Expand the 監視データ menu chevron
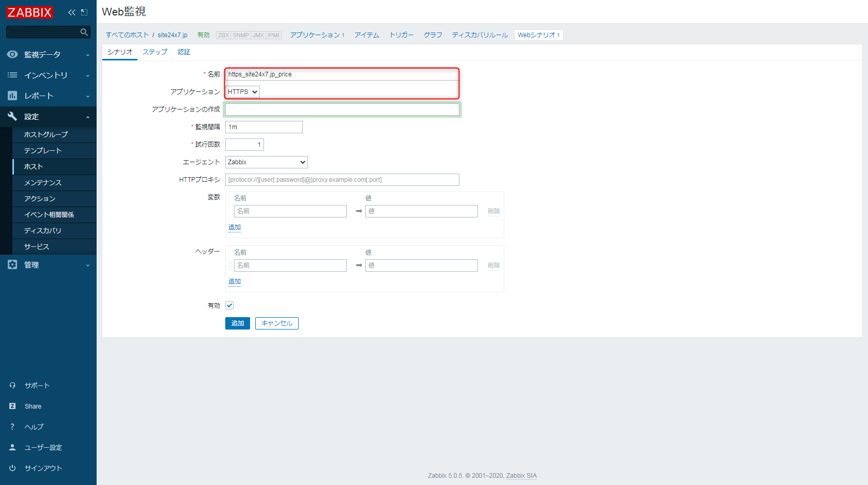868x485 pixels. click(x=87, y=55)
